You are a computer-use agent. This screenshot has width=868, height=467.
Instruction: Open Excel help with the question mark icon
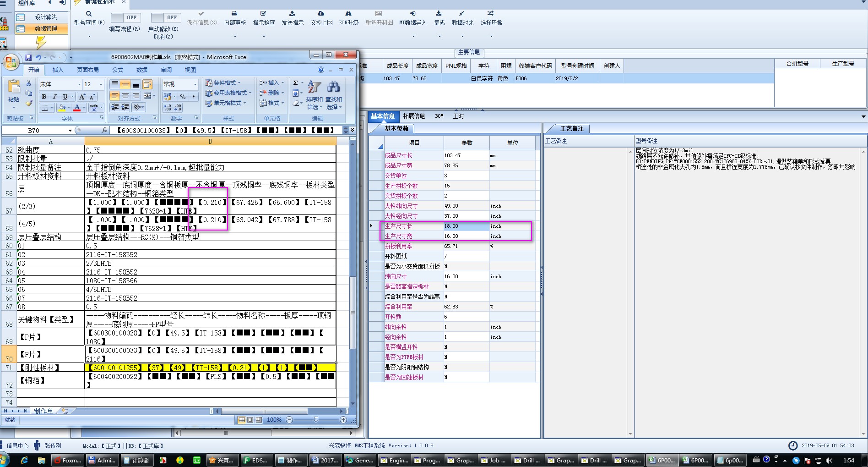pos(321,70)
